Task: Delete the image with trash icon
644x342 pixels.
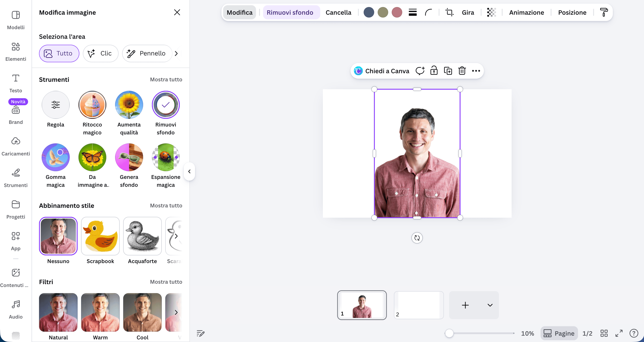Action: coord(462,71)
